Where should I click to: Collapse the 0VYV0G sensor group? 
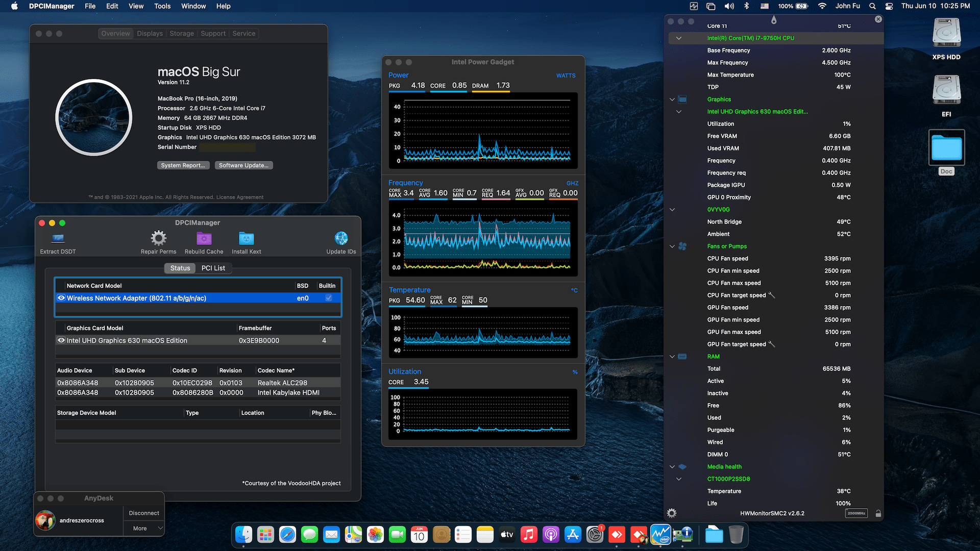(x=672, y=209)
